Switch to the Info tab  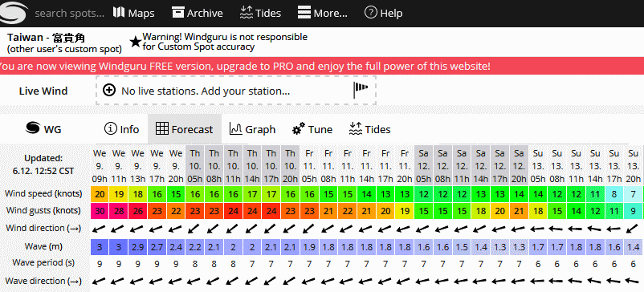click(121, 129)
